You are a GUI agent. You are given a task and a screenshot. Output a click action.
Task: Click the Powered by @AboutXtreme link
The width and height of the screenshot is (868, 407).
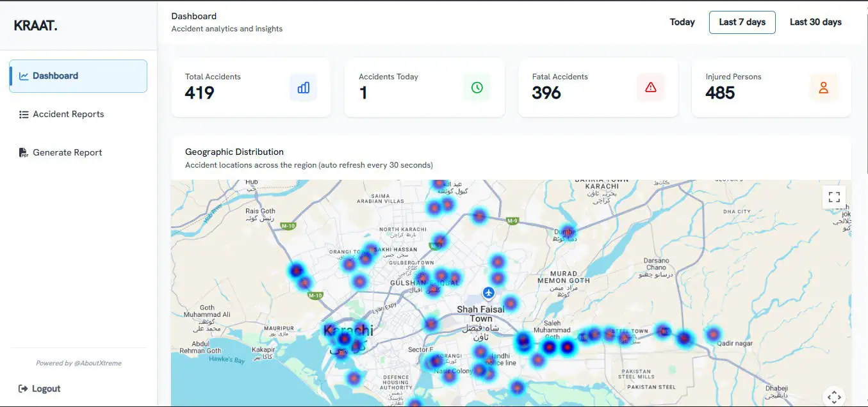click(78, 363)
